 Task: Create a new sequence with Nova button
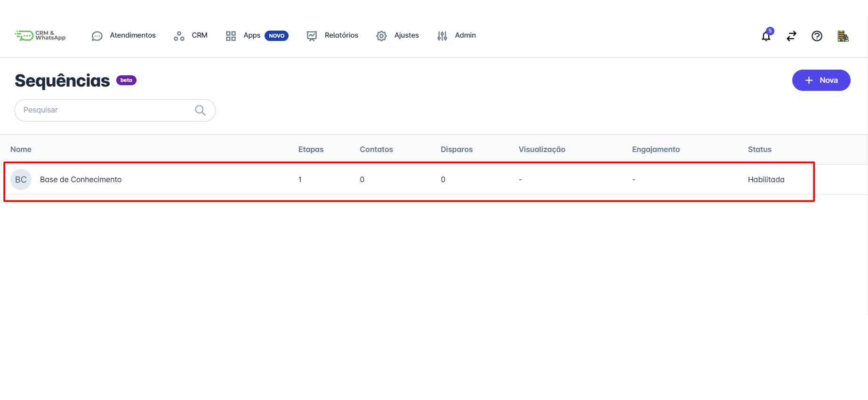tap(821, 80)
